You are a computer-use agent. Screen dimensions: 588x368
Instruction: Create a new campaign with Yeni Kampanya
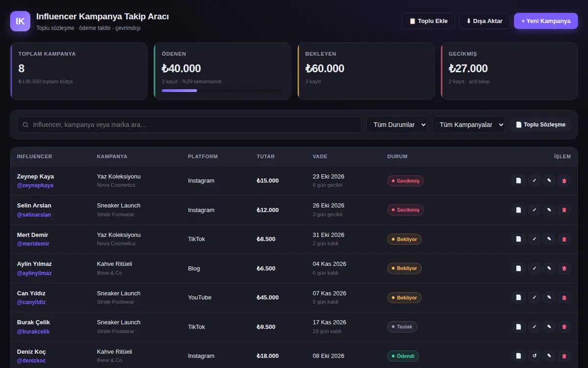(x=546, y=21)
